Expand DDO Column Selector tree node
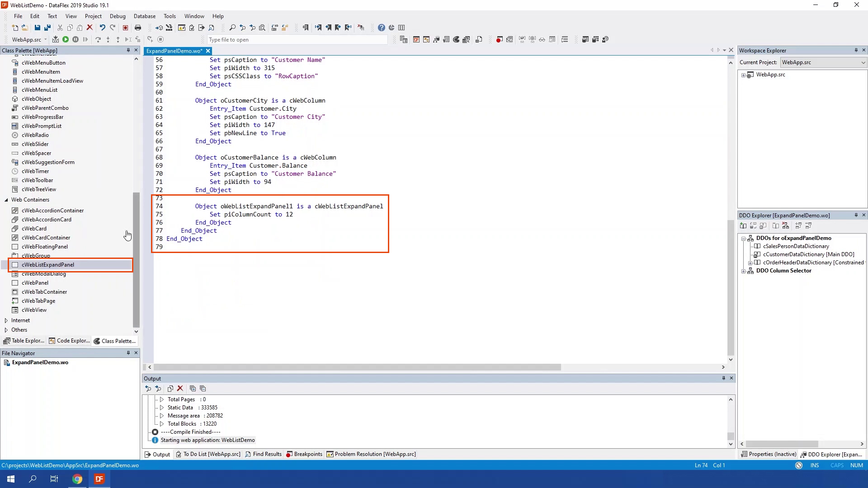Screen dimensions: 868x488 744,271
